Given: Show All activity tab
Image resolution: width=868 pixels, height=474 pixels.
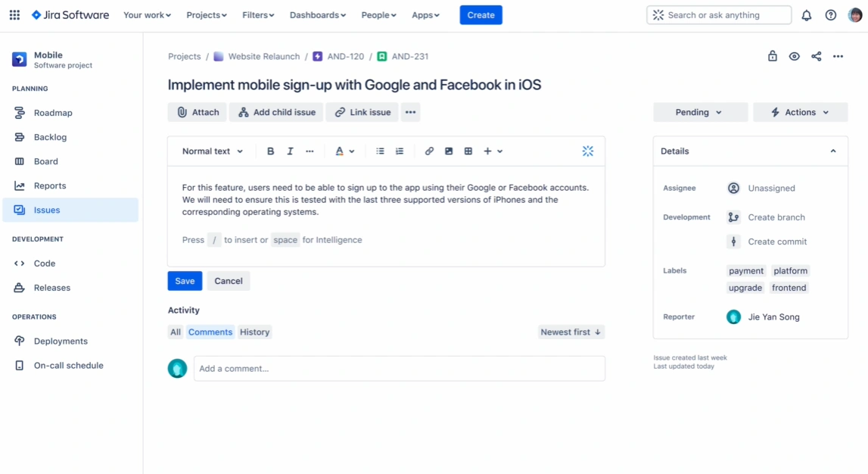Looking at the screenshot, I should [x=176, y=332].
